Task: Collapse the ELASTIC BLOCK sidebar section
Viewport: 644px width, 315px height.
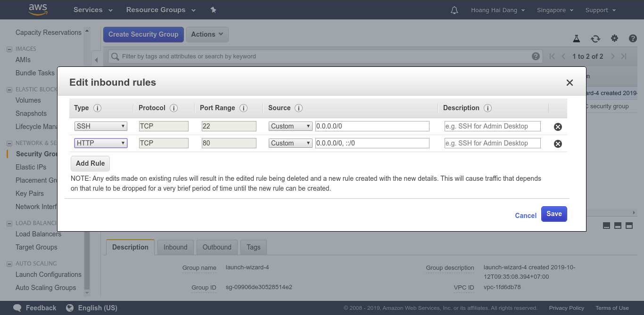Action: [x=9, y=89]
